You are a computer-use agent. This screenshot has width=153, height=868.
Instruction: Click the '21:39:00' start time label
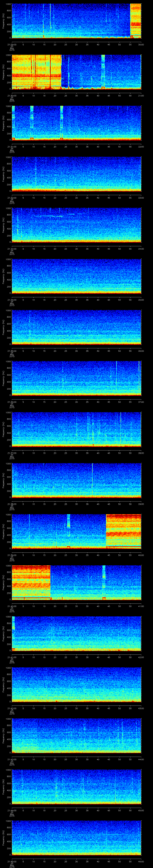[12, 555]
